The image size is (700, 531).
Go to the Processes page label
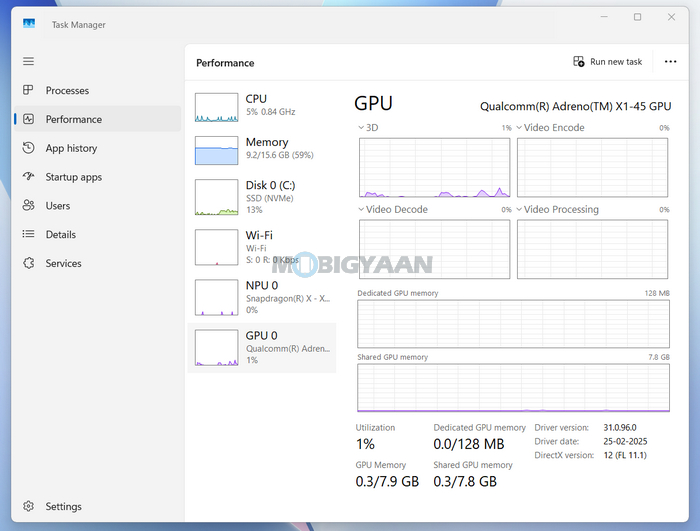tap(67, 91)
